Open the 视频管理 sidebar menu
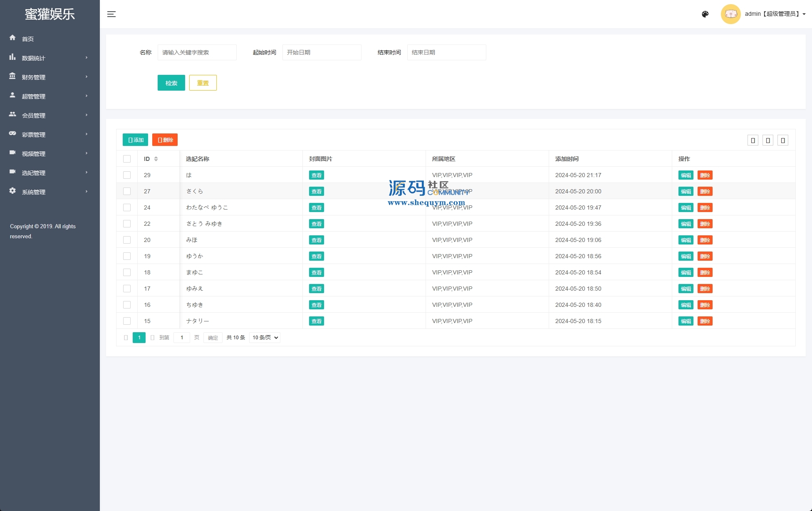The height and width of the screenshot is (511, 812). [34, 154]
